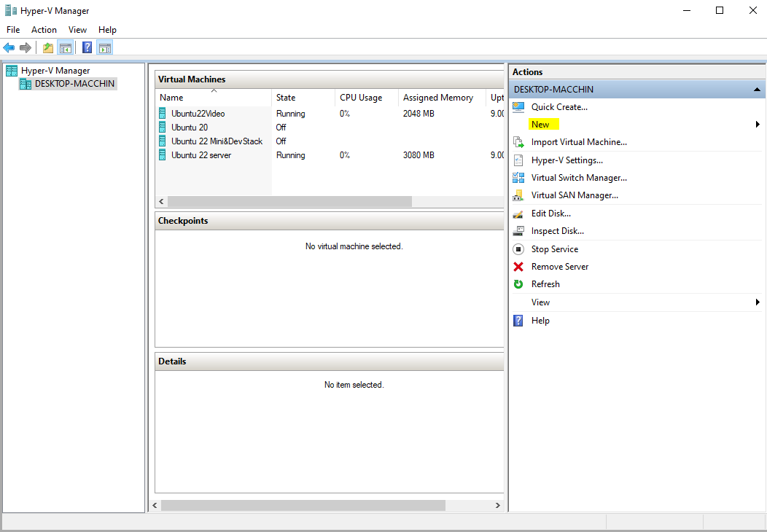
Task: Click Edit Disk action link
Action: pyautogui.click(x=550, y=214)
